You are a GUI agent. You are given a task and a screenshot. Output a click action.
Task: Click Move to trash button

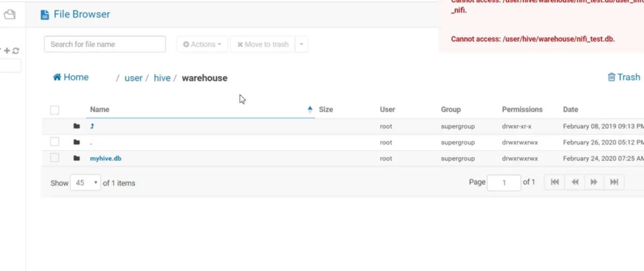coord(263,44)
